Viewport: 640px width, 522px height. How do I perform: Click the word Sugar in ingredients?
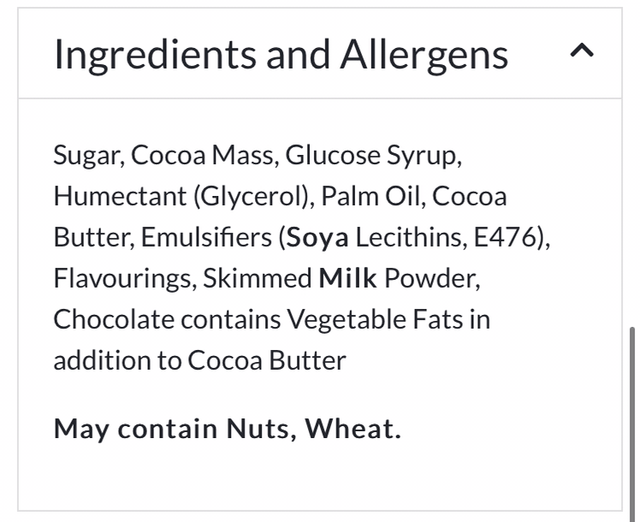tap(87, 156)
